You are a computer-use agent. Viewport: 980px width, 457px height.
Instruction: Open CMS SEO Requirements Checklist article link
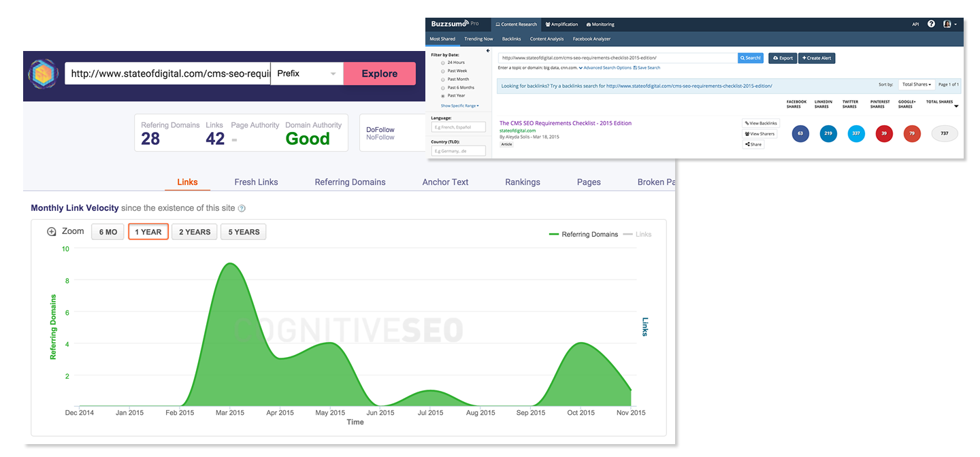pos(566,123)
